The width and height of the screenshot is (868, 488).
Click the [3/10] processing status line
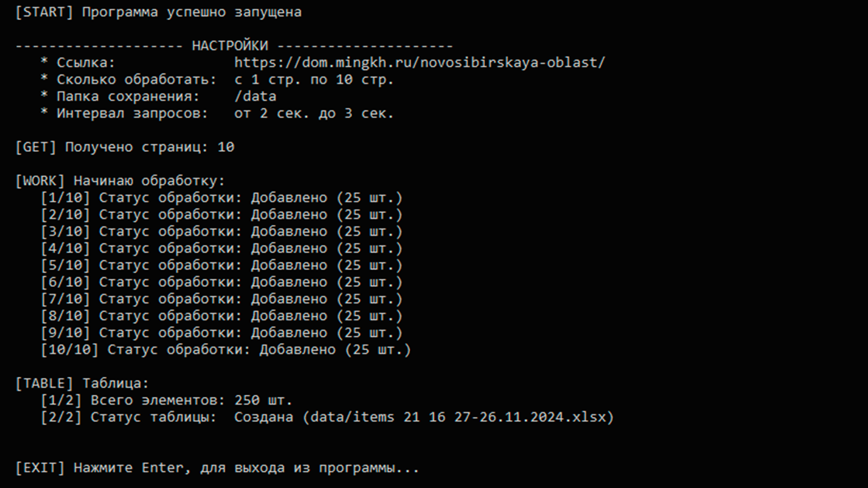(x=221, y=232)
